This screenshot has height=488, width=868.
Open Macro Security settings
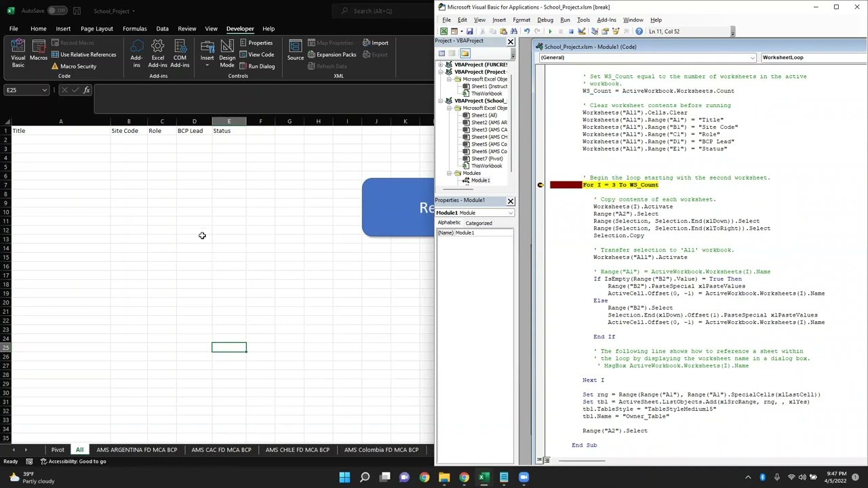pos(73,66)
